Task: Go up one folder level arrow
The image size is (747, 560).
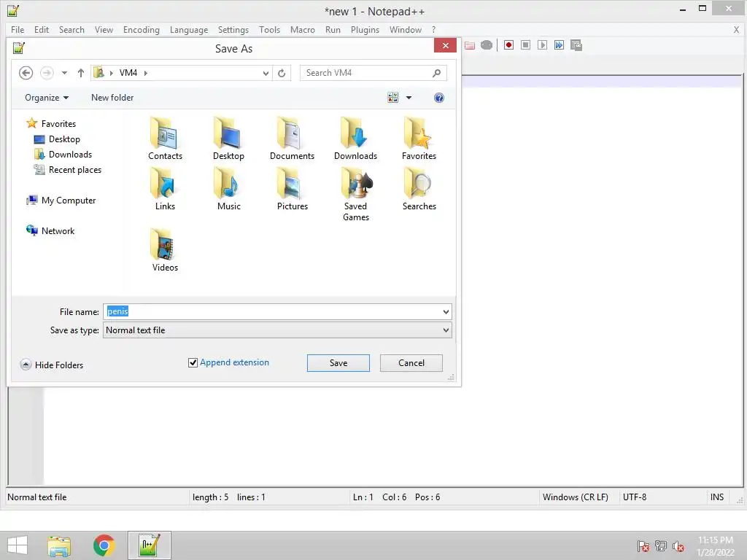Action: click(80, 73)
